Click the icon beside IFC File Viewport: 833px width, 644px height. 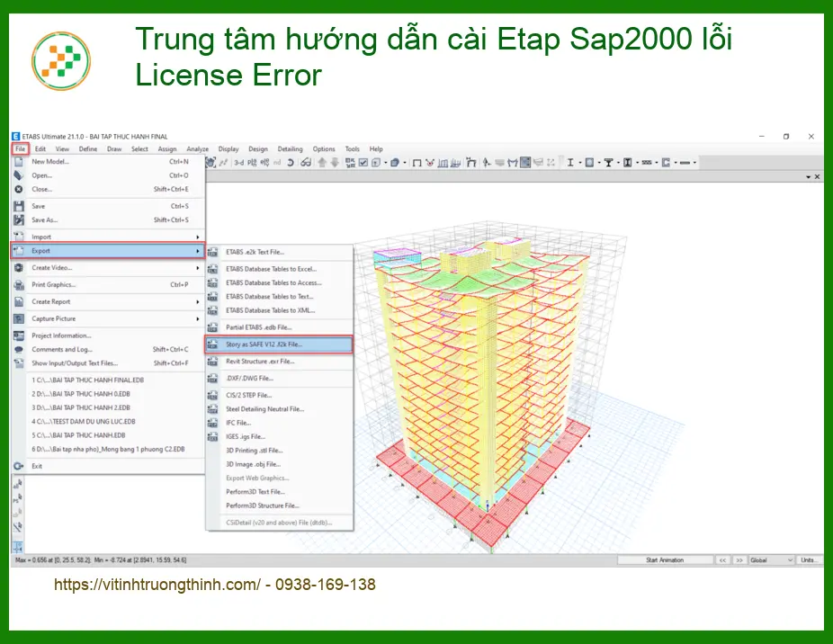212,423
